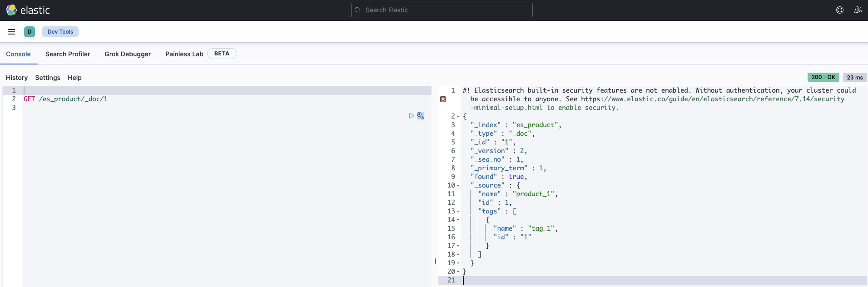868x287 pixels.
Task: Place cursor on empty editor line 1
Action: click(227, 90)
